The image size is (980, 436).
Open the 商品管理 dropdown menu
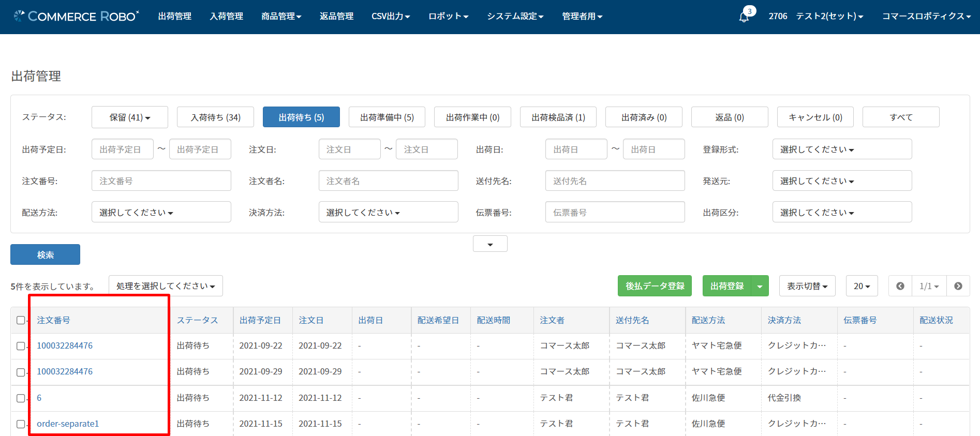pyautogui.click(x=281, y=17)
